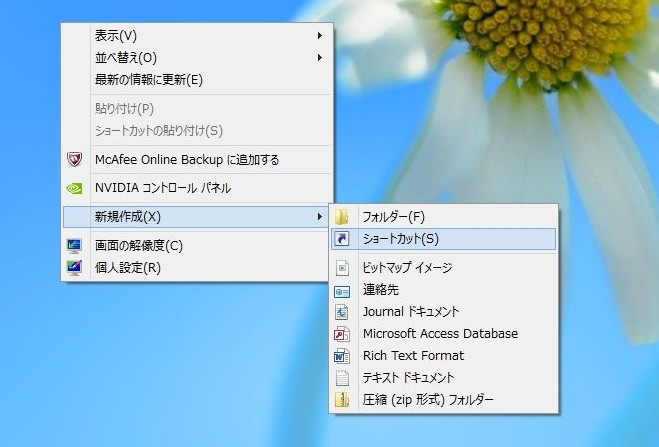Select McAfee Online Backup に追加する
Screen dimensions: 659x447
(187, 159)
